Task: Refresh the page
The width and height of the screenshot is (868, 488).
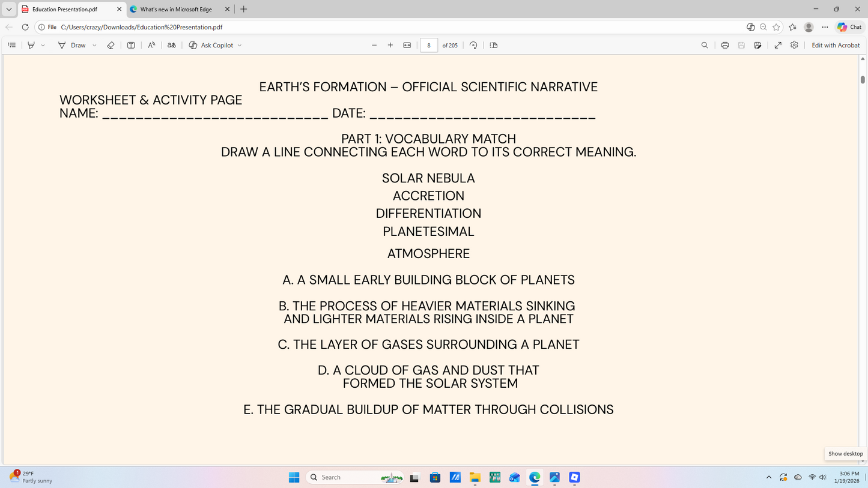Action: tap(25, 27)
